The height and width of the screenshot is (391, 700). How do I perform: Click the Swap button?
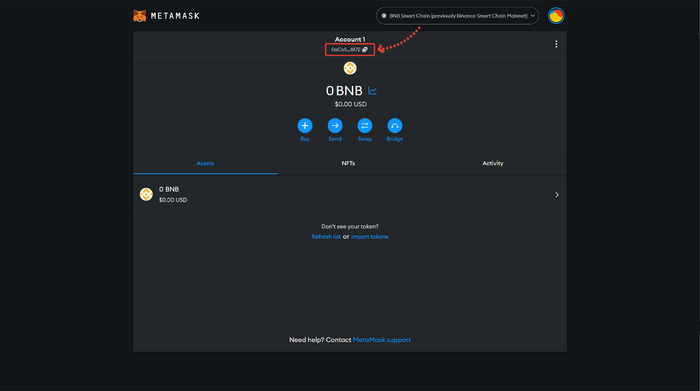coord(365,125)
